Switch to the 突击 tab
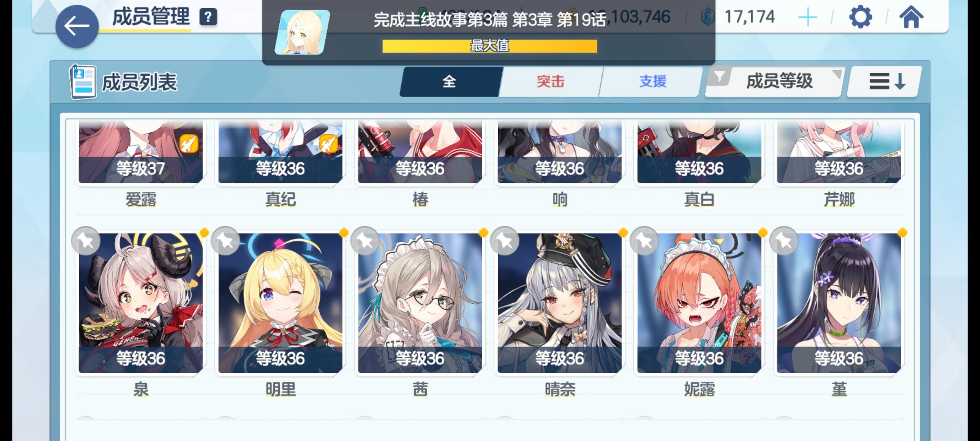The height and width of the screenshot is (441, 980). [550, 82]
